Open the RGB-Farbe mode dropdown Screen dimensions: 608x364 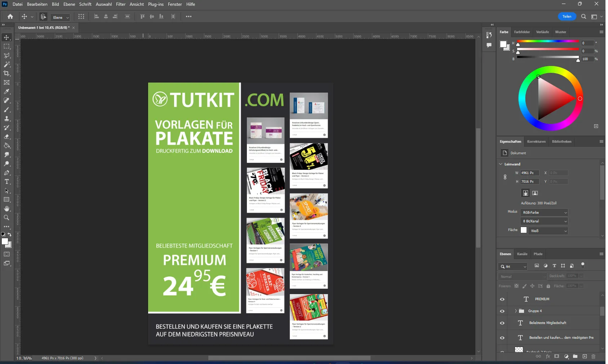point(544,213)
